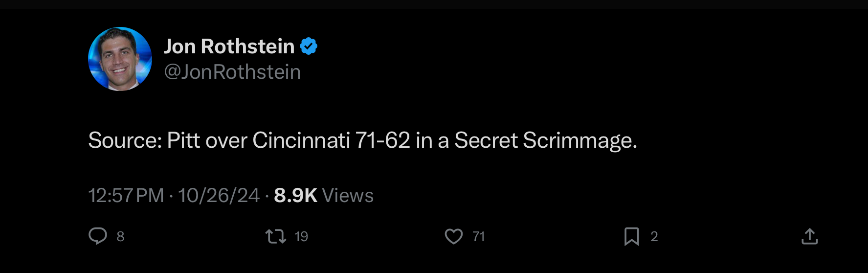
Task: Bookmark this tweet with the bookmark icon
Action: [631, 237]
